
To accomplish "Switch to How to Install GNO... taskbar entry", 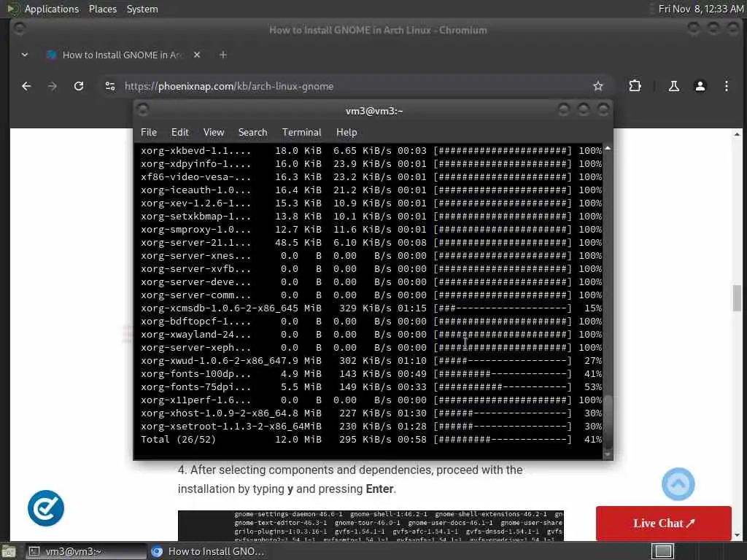I will (209, 551).
